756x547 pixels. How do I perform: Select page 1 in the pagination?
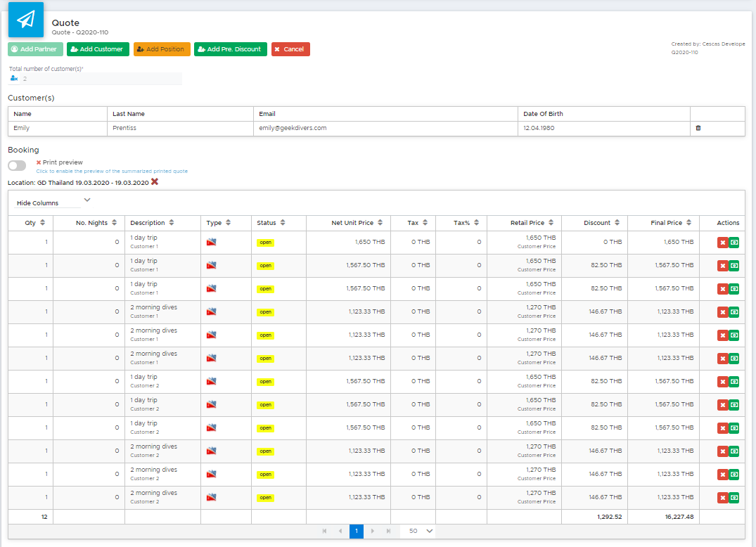[357, 531]
